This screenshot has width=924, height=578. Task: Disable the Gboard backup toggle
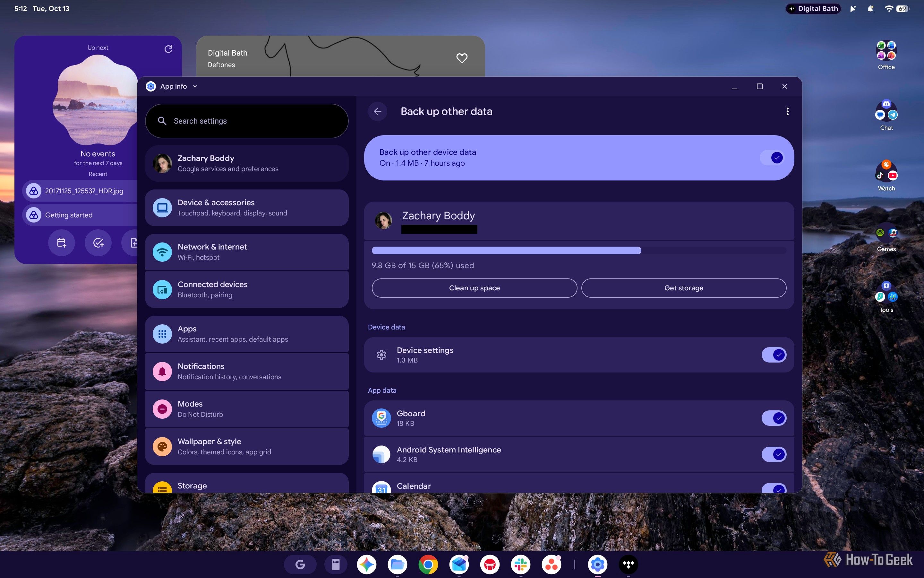tap(774, 418)
